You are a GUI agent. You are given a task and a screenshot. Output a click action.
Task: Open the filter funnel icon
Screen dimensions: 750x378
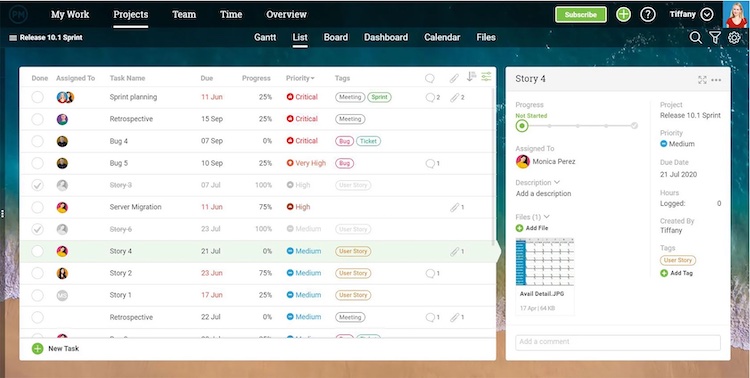715,37
